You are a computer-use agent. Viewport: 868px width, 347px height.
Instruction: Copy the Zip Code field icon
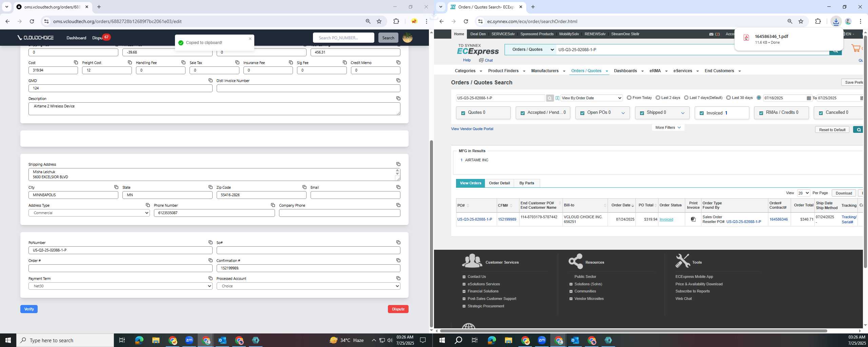point(304,187)
